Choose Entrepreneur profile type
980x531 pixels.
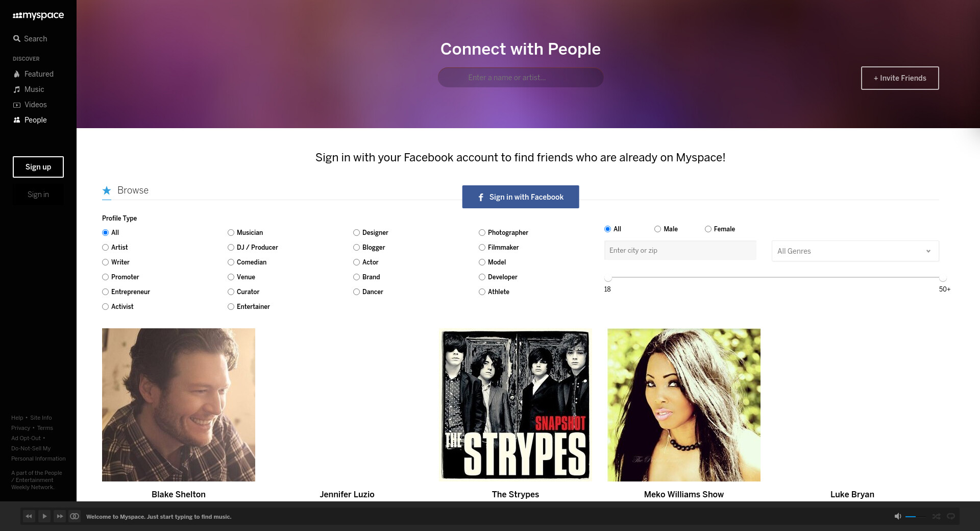click(x=105, y=292)
